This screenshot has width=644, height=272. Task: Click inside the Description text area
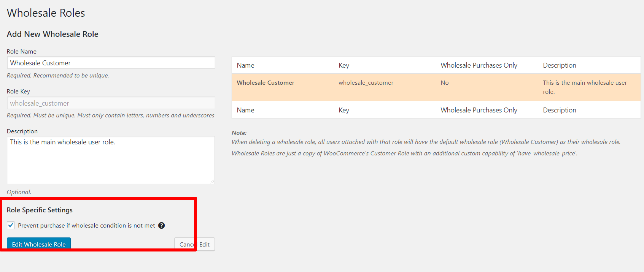pyautogui.click(x=111, y=160)
